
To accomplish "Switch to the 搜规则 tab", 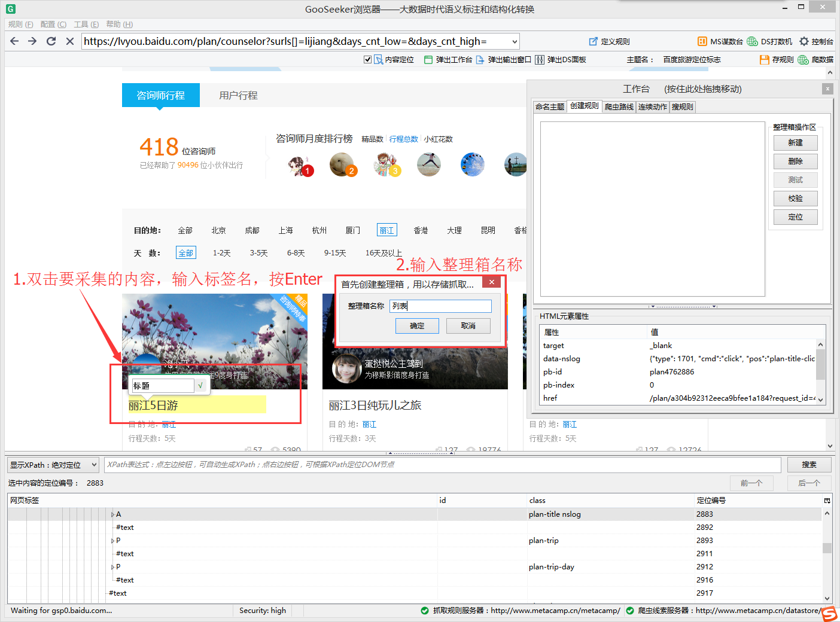I will pyautogui.click(x=683, y=106).
